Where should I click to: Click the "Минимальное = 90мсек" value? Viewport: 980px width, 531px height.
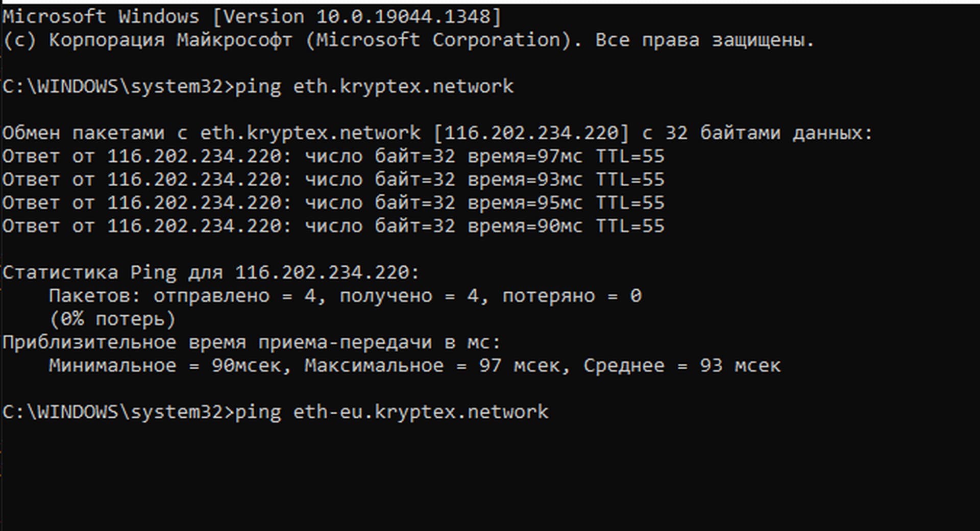point(164,366)
